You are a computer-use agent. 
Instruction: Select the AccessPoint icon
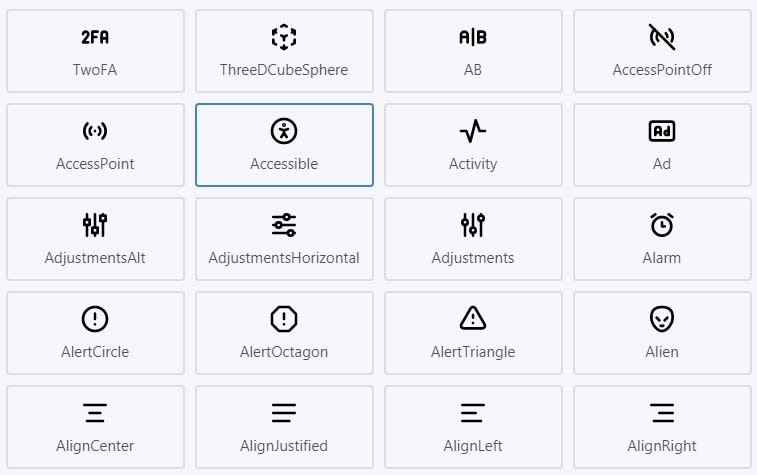click(95, 131)
